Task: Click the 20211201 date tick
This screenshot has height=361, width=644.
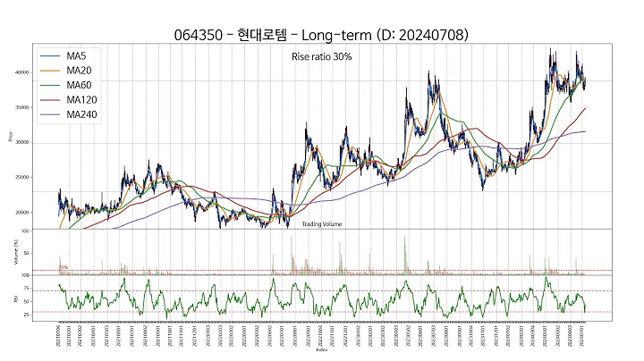Action: click(x=195, y=335)
